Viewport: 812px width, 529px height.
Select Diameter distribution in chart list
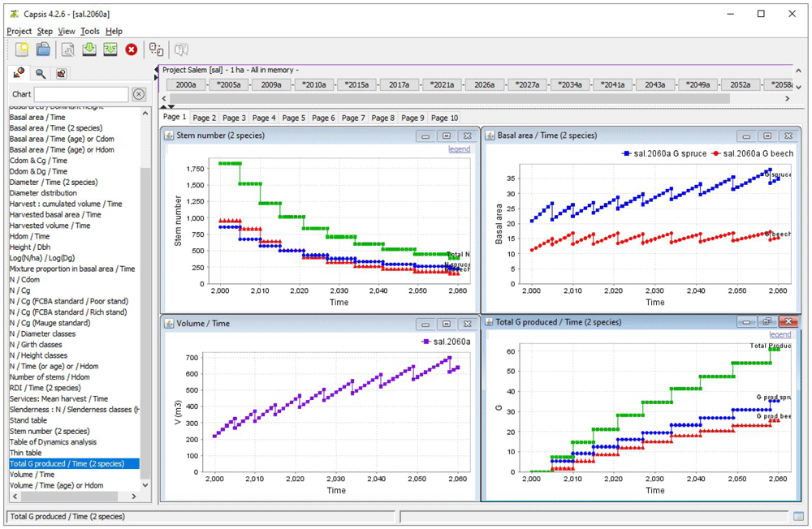(43, 193)
